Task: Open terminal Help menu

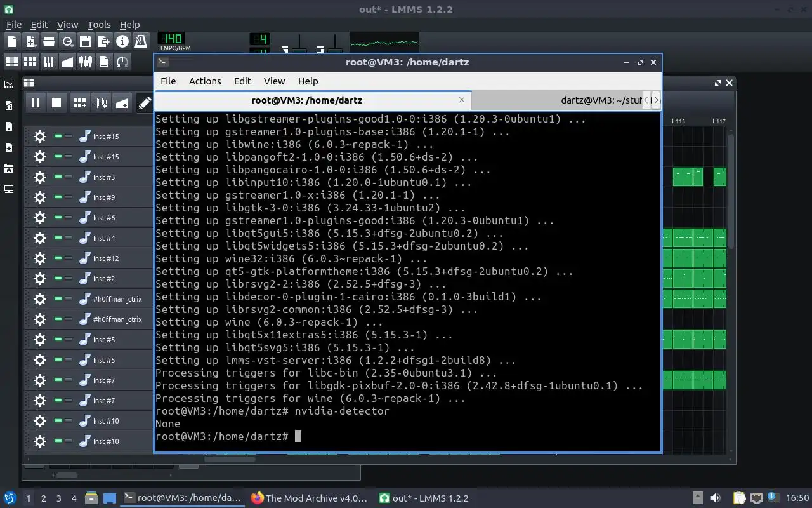Action: (308, 81)
